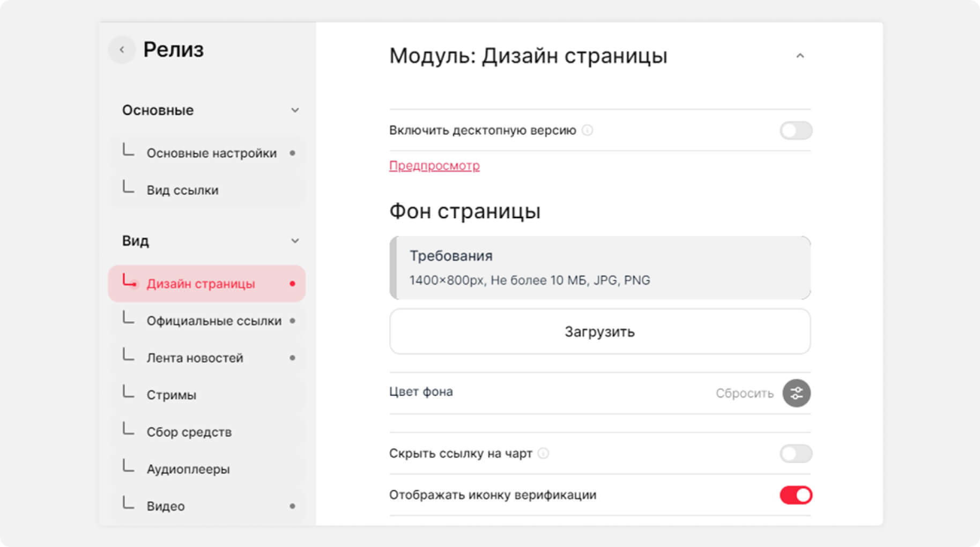Collapse the Модуль: Дизайн страницы panel
The image size is (980, 547).
800,56
